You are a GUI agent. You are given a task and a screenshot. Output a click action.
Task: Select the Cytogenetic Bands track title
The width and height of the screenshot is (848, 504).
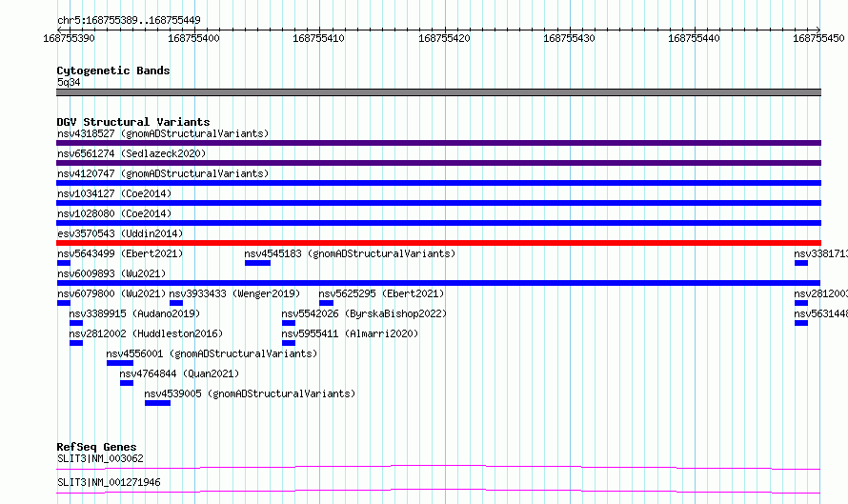tap(113, 71)
